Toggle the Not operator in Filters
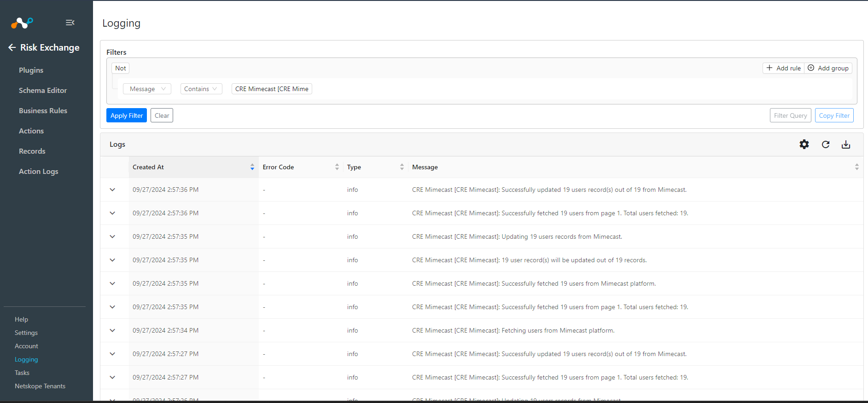The height and width of the screenshot is (403, 868). tap(121, 68)
